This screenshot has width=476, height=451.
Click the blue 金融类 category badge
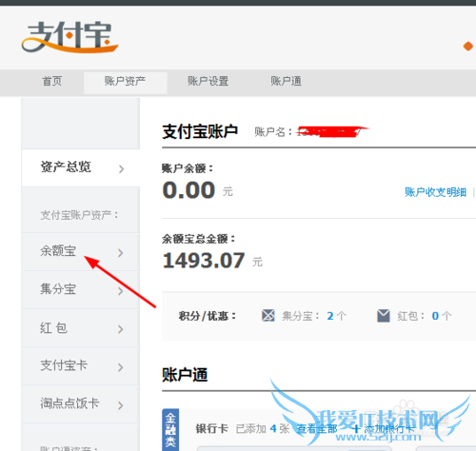pyautogui.click(x=170, y=430)
